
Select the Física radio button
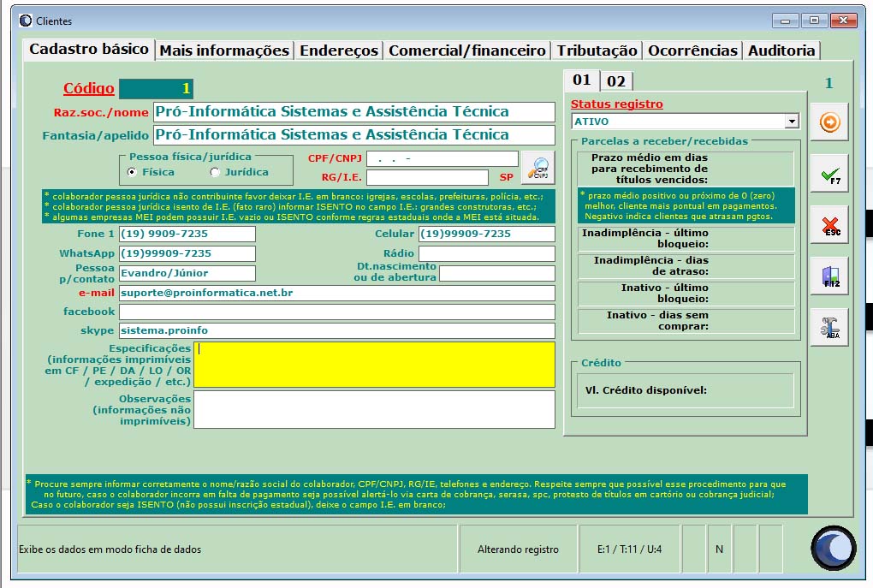point(132,172)
